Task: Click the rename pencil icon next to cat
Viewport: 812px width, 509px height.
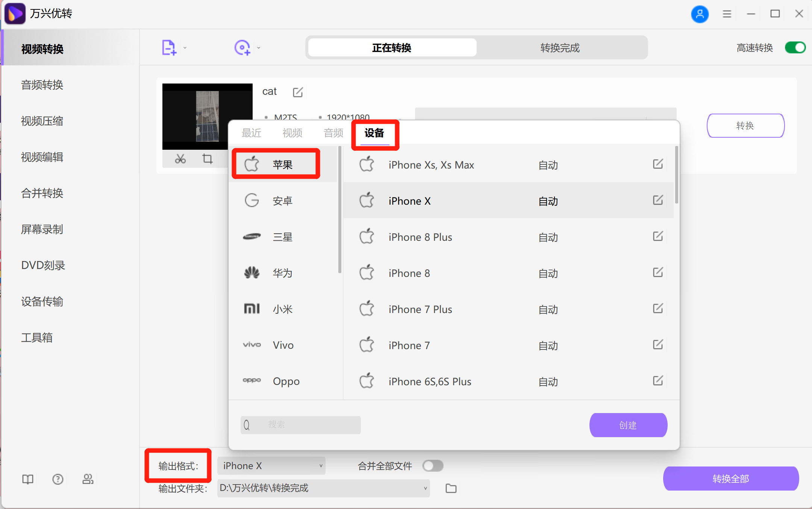Action: 297,92
